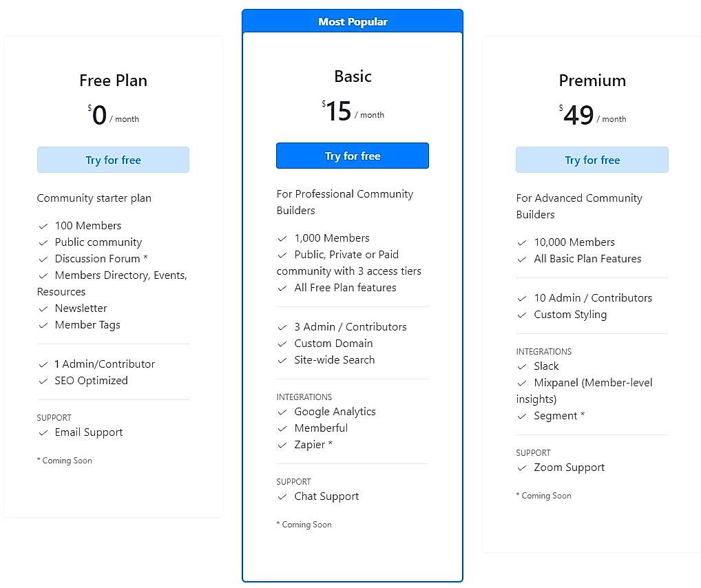Click the Most Popular banner

[x=353, y=21]
